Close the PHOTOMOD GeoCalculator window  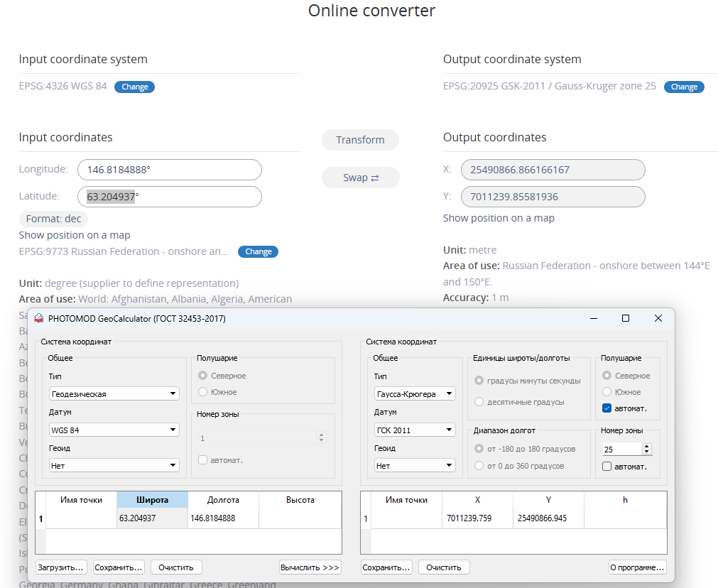pyautogui.click(x=658, y=318)
